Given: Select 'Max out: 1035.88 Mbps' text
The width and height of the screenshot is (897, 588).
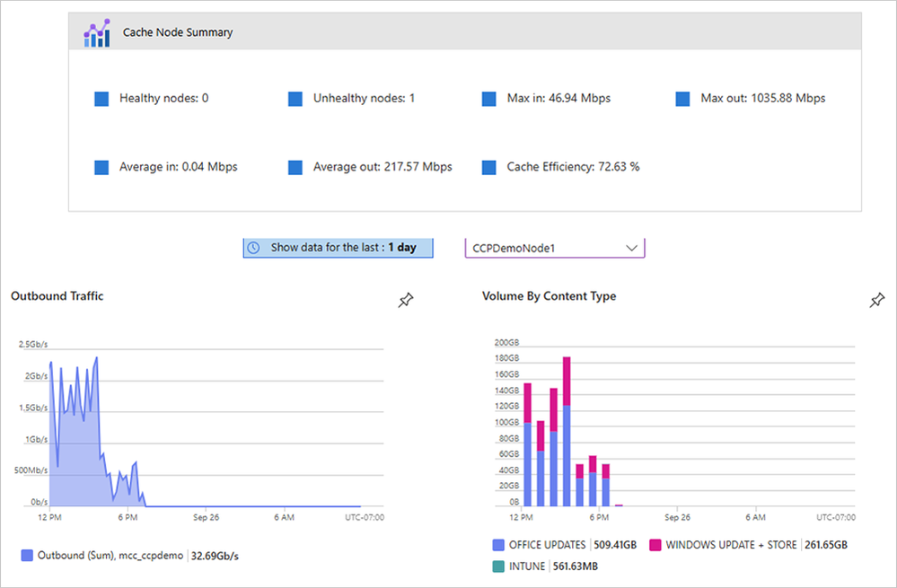Looking at the screenshot, I should coord(763,99).
